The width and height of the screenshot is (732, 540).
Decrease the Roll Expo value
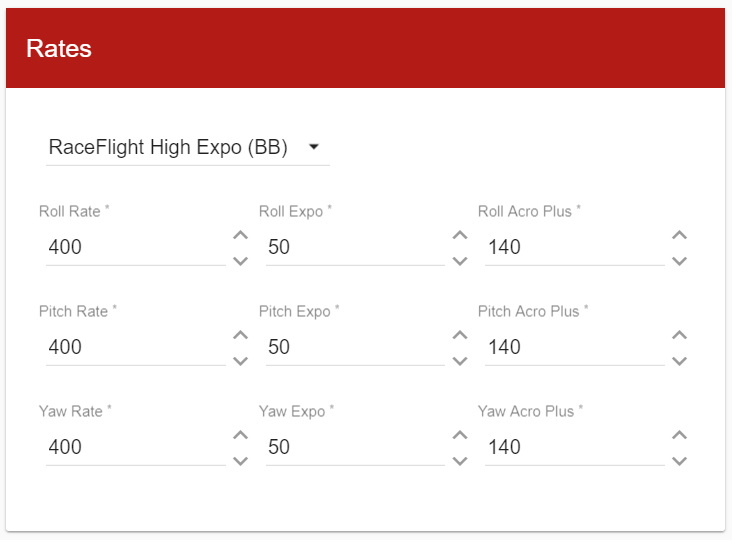[460, 261]
